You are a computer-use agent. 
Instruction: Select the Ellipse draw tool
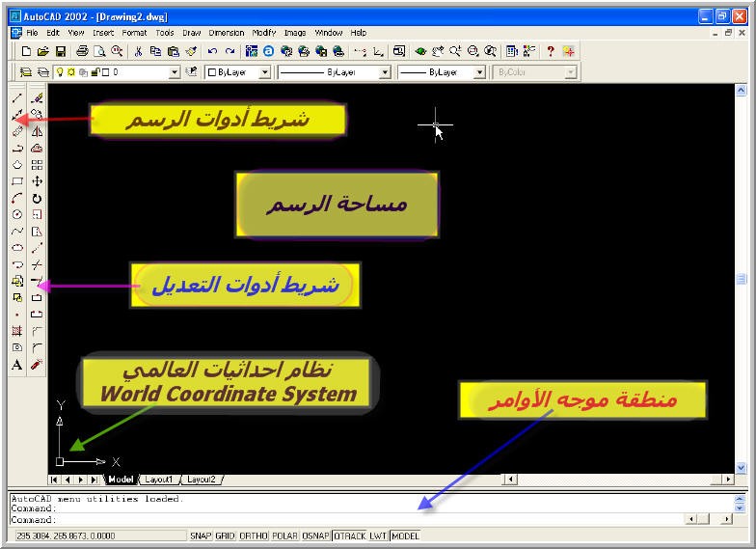click(x=17, y=248)
